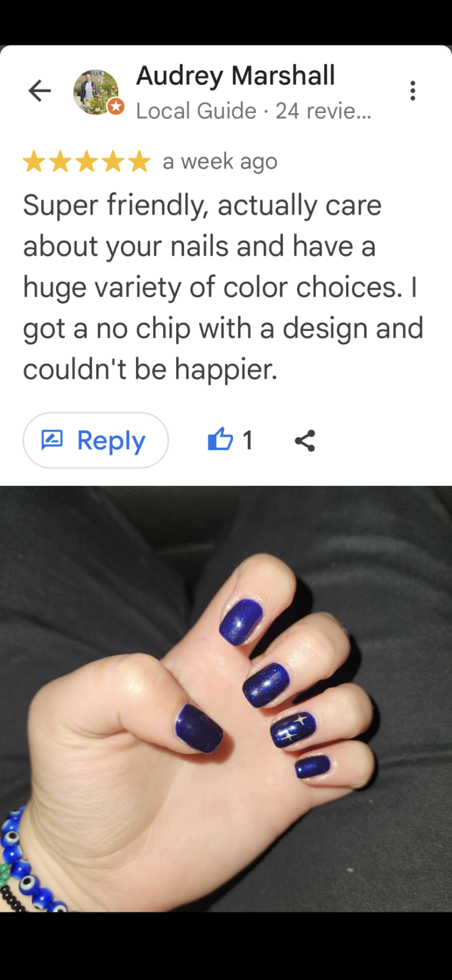Open the blue nails review photo

[x=226, y=698]
